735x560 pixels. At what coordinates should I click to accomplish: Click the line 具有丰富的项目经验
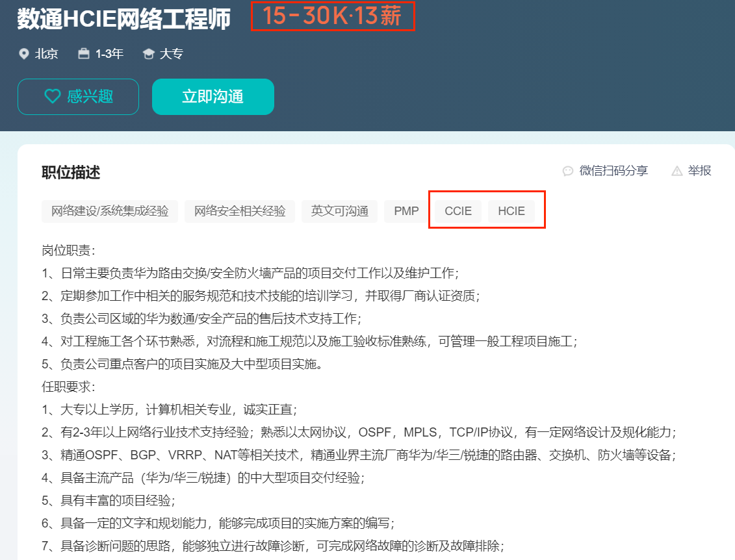[109, 500]
